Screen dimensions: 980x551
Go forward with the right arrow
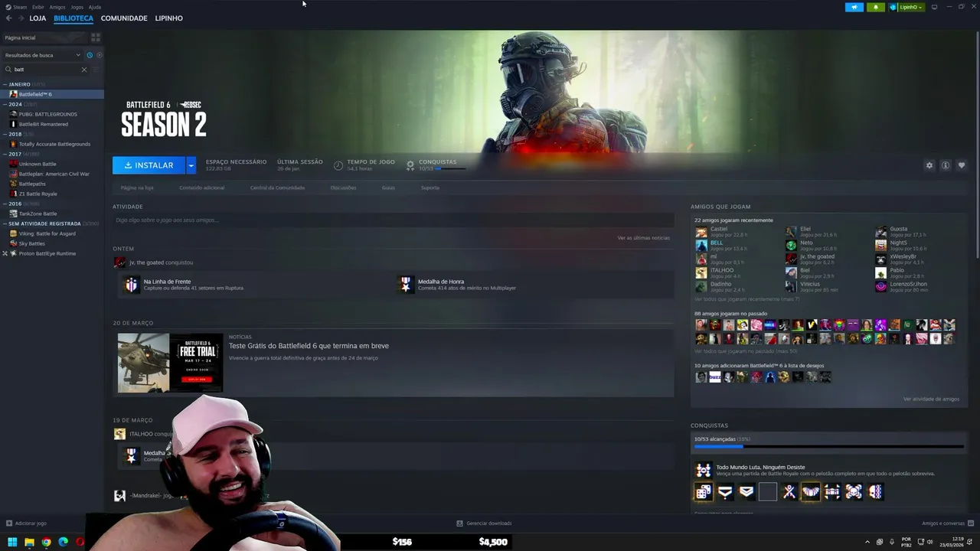[x=20, y=18]
